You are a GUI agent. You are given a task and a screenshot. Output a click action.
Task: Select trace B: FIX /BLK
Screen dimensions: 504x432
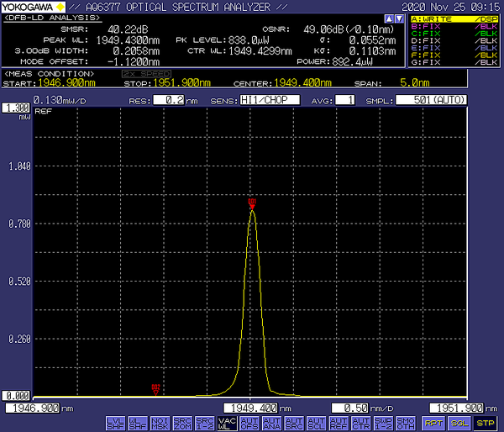(453, 25)
